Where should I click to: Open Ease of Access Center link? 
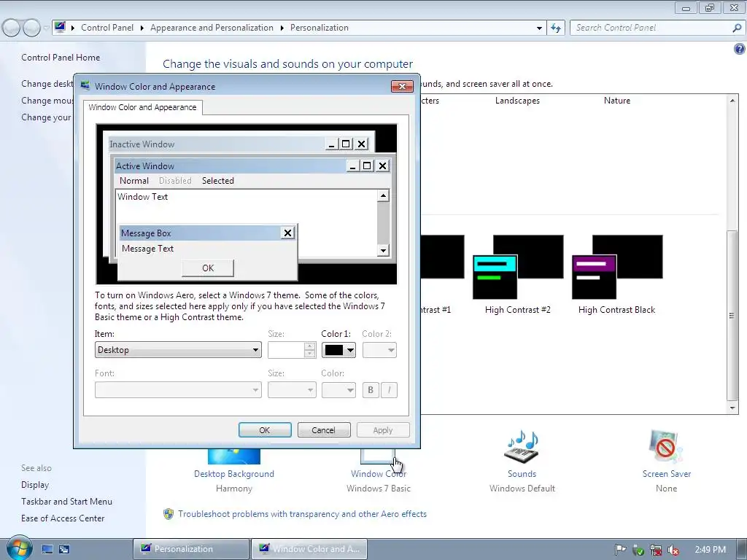click(x=63, y=518)
